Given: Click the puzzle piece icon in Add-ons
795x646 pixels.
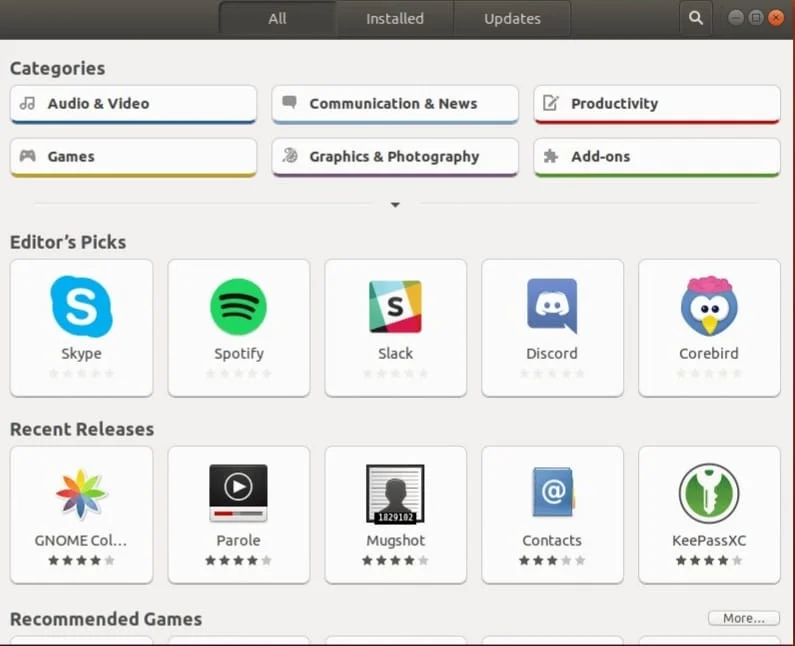Looking at the screenshot, I should [x=551, y=156].
